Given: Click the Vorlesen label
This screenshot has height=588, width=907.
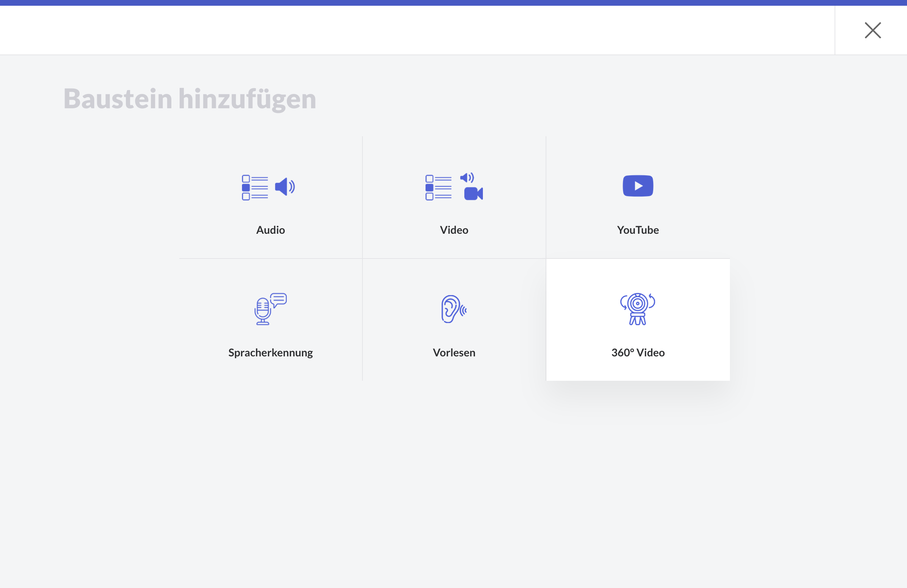Looking at the screenshot, I should point(454,353).
